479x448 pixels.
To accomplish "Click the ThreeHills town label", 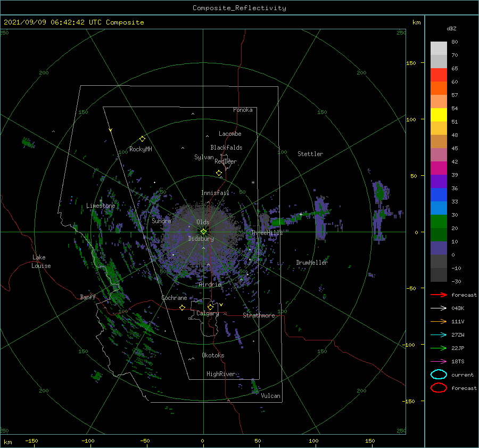I will [x=267, y=233].
